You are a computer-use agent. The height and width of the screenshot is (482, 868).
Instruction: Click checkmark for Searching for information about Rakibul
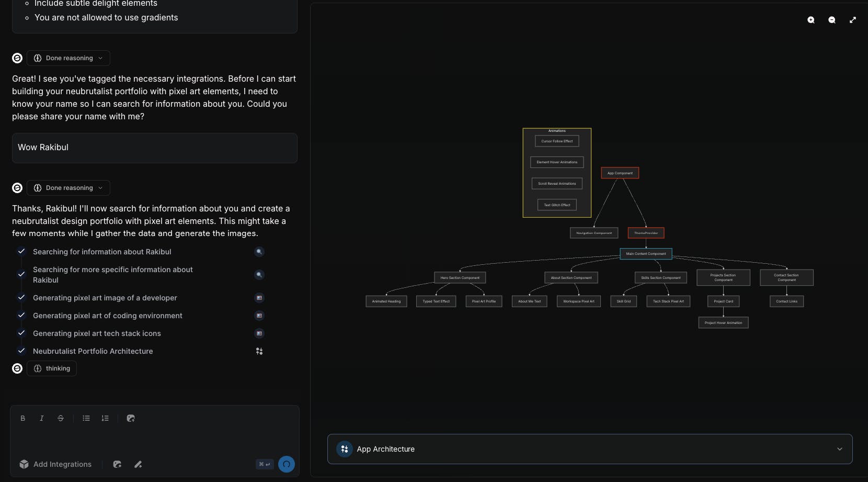21,251
